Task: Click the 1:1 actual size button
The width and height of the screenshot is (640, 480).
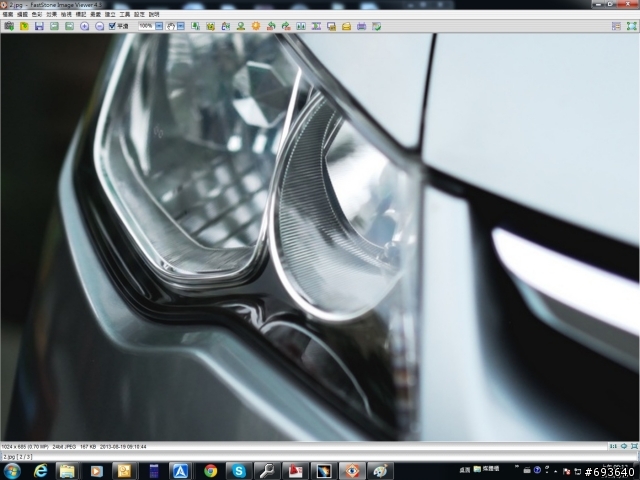Action: tap(613, 445)
